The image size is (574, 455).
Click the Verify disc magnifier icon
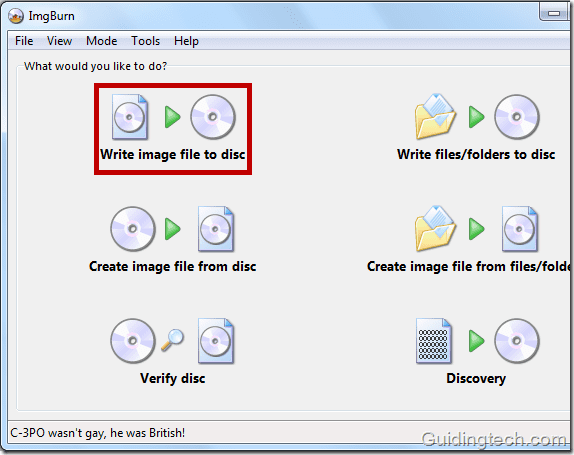(172, 340)
